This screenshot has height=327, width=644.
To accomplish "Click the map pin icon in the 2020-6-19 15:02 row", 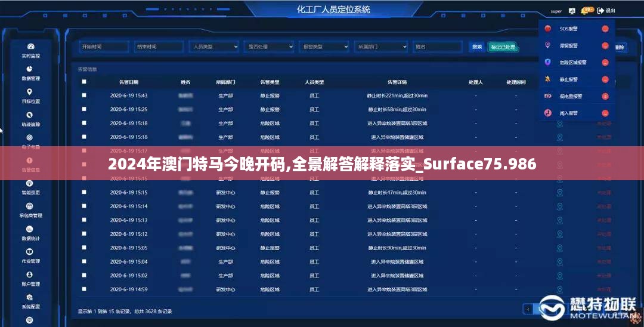I will [x=559, y=276].
